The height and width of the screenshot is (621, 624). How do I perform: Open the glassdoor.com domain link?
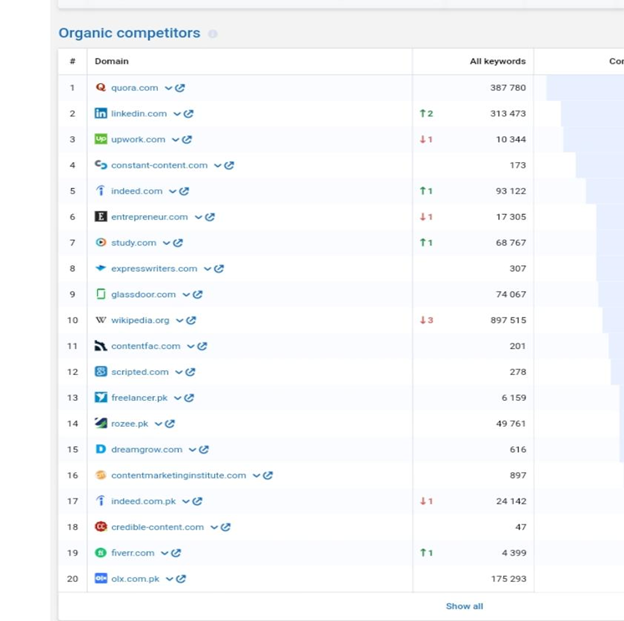click(x=143, y=295)
